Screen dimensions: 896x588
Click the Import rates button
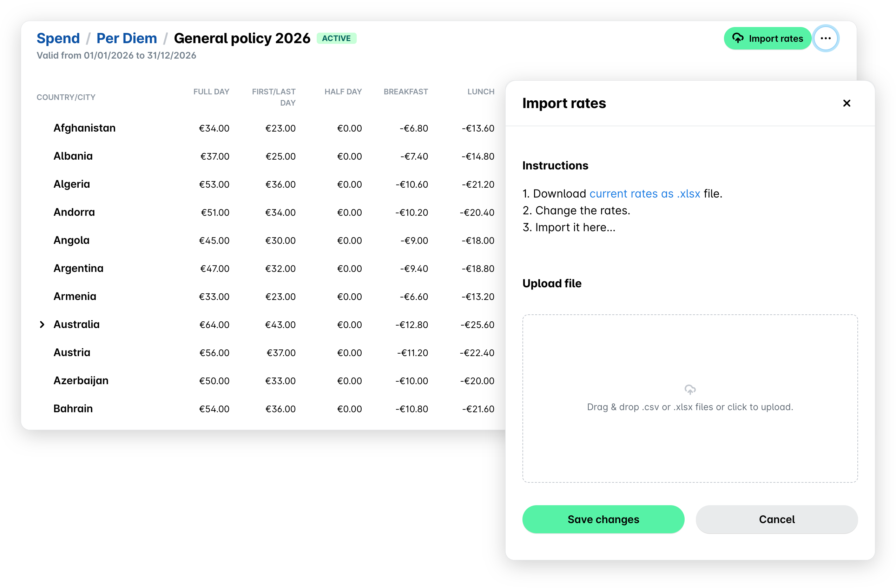click(767, 38)
